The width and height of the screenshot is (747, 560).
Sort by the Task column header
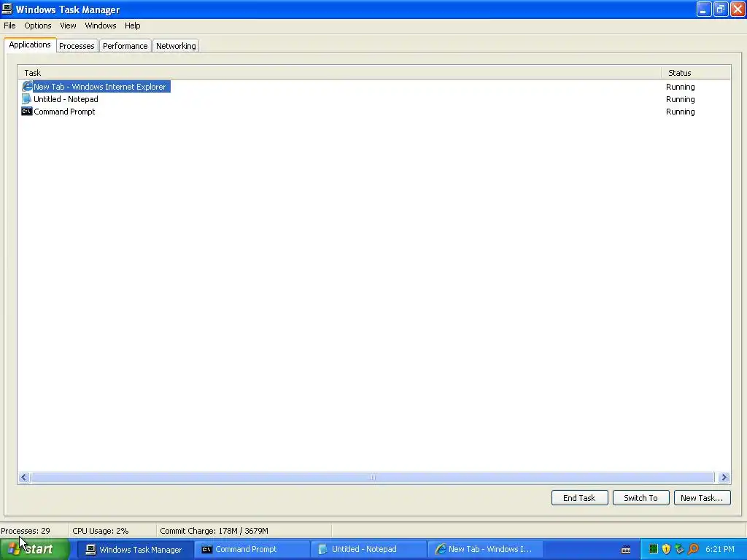340,73
